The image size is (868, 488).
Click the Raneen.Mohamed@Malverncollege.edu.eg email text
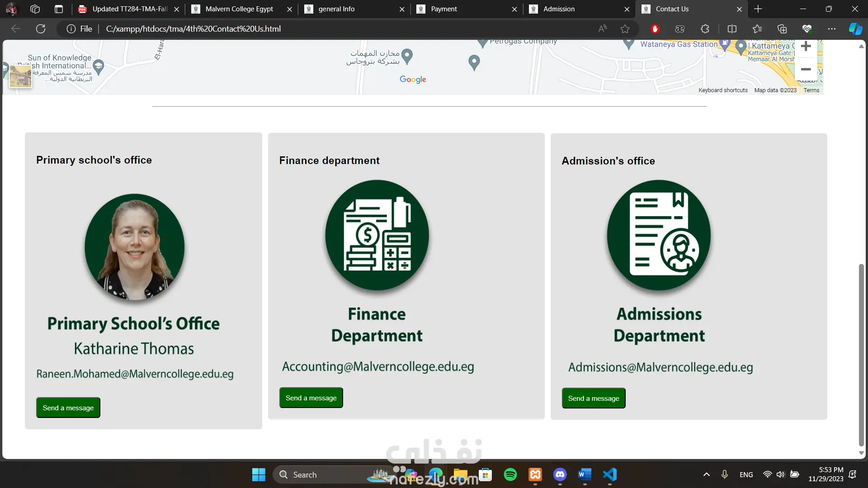[135, 374]
